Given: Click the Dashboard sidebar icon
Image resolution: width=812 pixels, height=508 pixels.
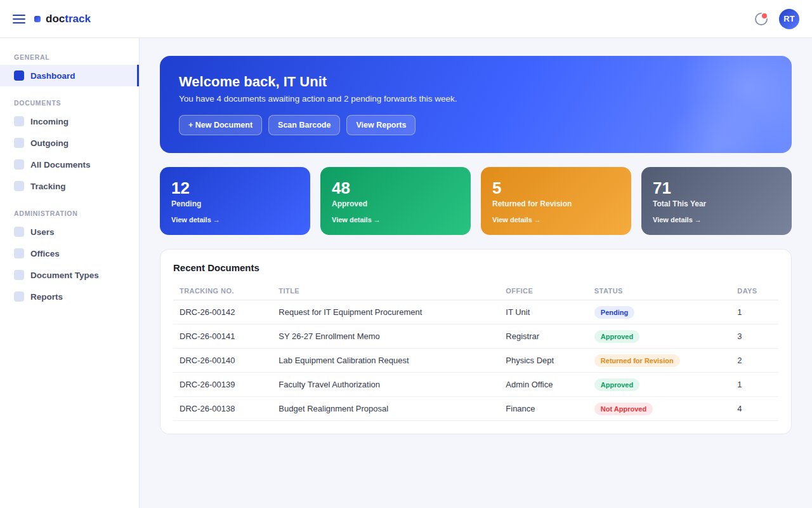Looking at the screenshot, I should click(x=19, y=76).
